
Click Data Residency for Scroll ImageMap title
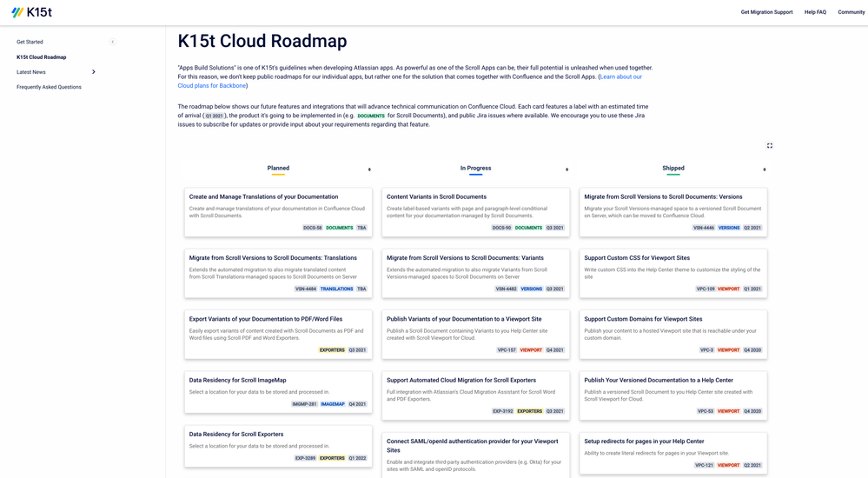point(237,381)
